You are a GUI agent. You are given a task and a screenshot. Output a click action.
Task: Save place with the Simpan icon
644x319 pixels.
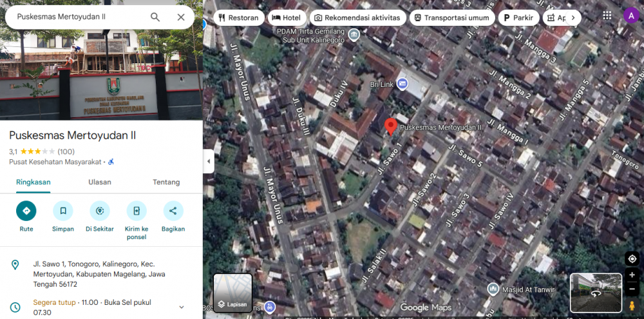[63, 211]
